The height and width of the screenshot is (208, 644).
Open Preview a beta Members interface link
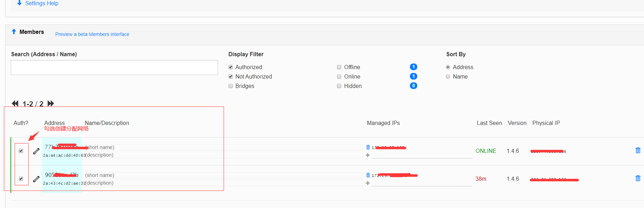point(92,34)
